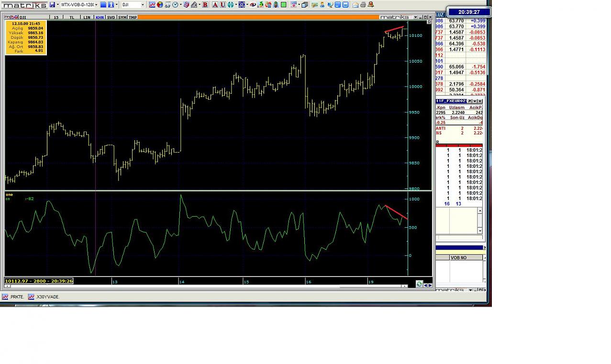The width and height of the screenshot is (611, 364).
Task: Click the TL currency button in chart header
Action: click(x=72, y=17)
